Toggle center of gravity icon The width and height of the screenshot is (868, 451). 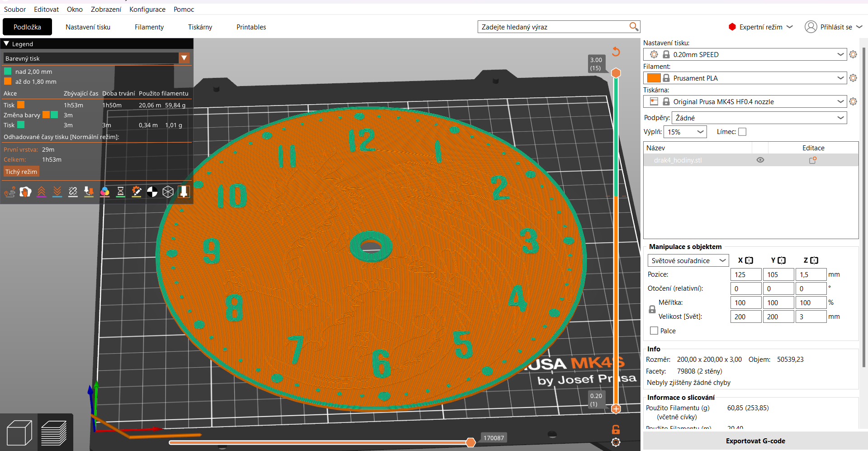click(x=152, y=192)
